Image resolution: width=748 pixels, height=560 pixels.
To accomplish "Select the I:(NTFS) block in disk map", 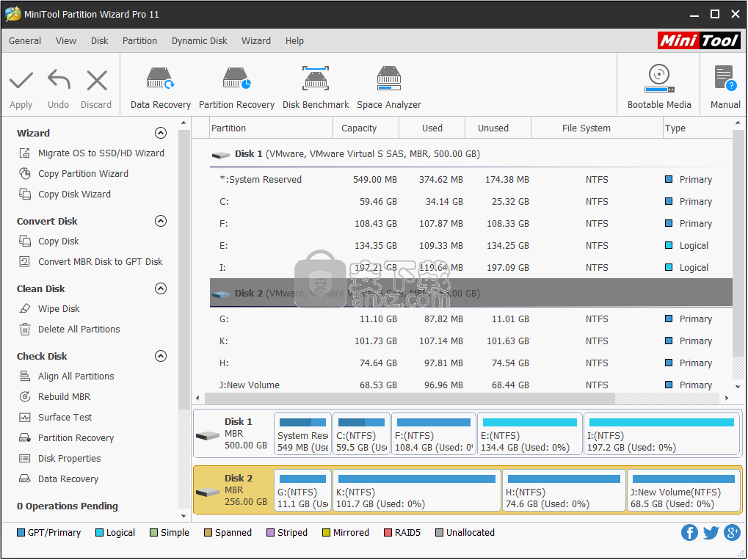I will 661,434.
